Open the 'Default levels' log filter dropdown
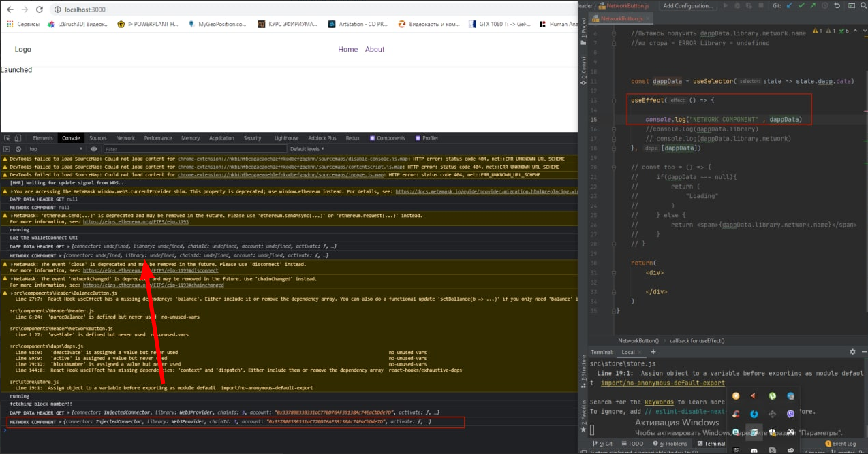Screen dimensions: 868x454 307,149
